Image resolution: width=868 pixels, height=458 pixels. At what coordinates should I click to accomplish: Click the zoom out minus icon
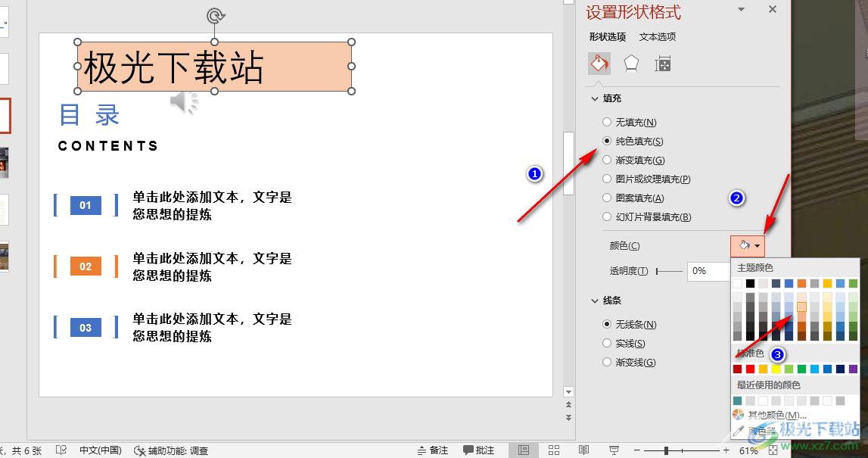click(x=637, y=450)
